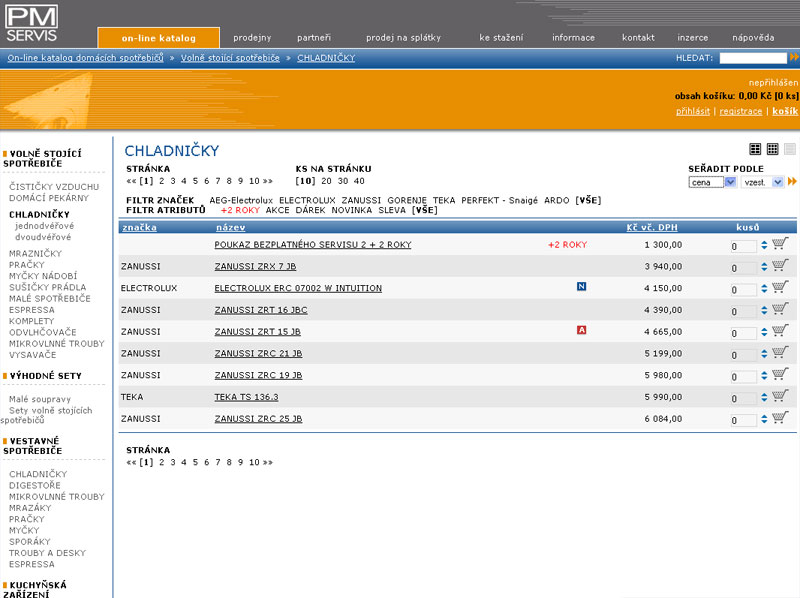Show 20 items per page
Viewport: 800px width, 598px height.
[327, 181]
